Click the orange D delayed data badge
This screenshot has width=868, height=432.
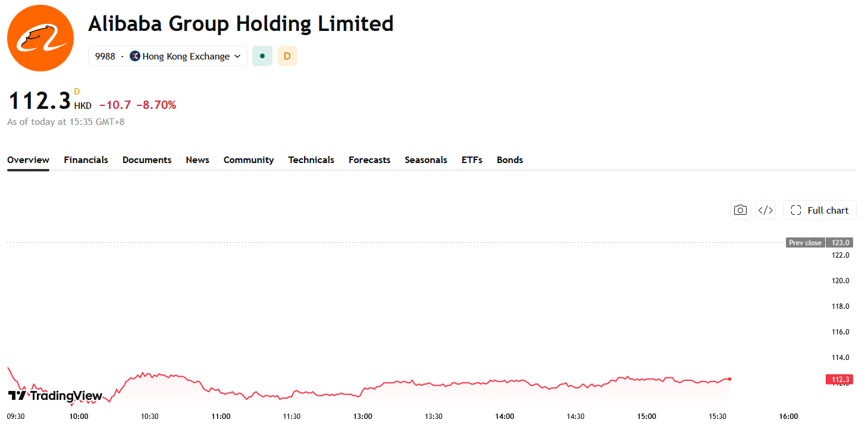[x=287, y=56]
